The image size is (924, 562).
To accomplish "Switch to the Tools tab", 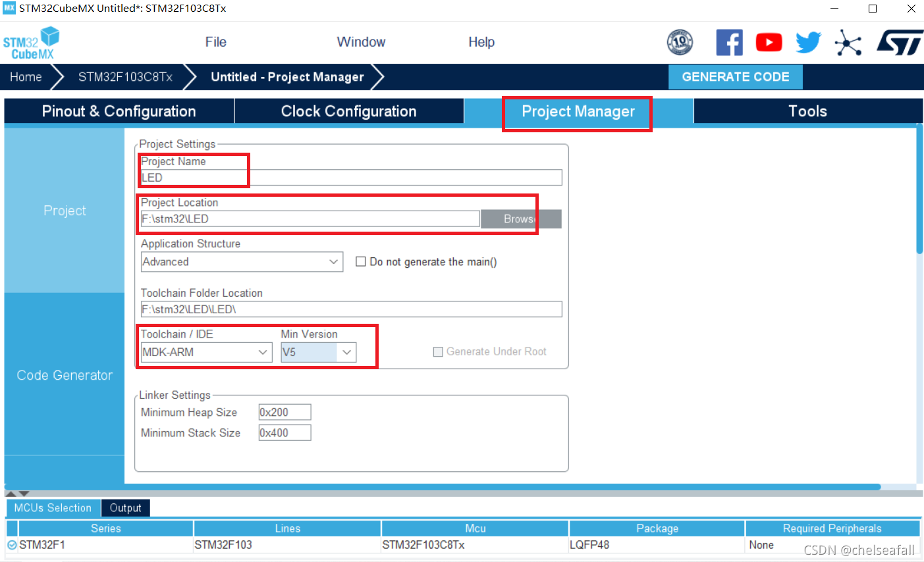I will tap(807, 111).
